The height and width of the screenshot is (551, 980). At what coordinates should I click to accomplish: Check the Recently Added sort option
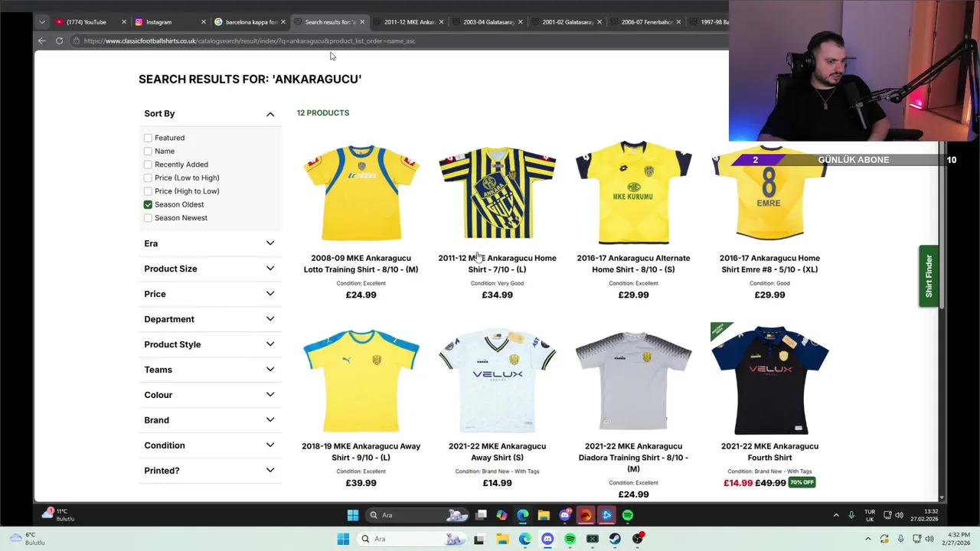[148, 165]
